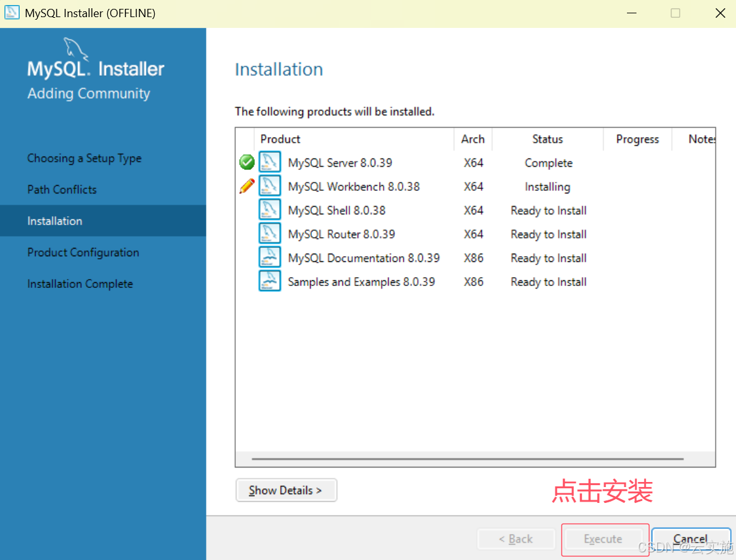Click the horizontal scrollbar of the product list
Image resolution: width=736 pixels, height=560 pixels.
[x=467, y=459]
